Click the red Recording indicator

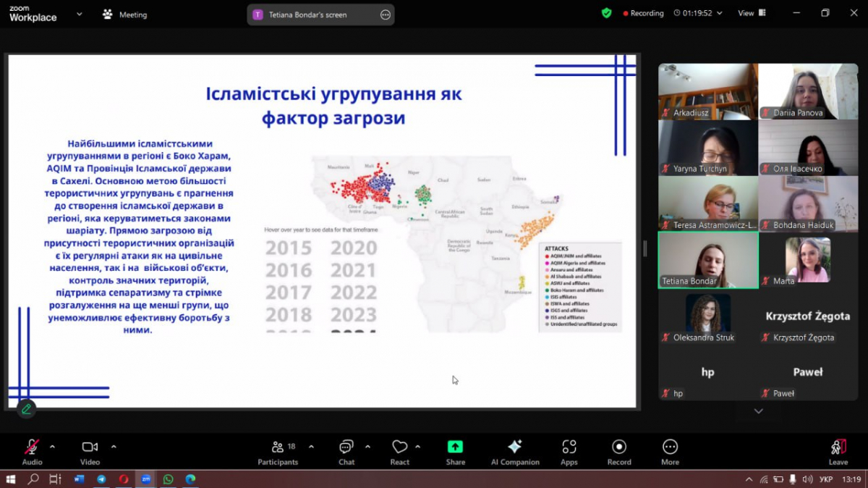pos(642,12)
